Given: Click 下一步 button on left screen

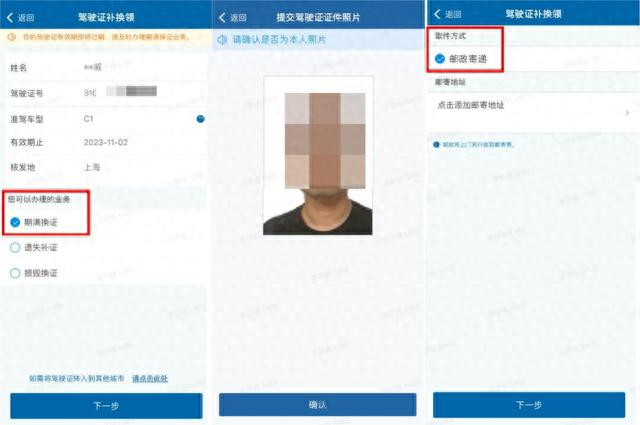Looking at the screenshot, I should 106,405.
